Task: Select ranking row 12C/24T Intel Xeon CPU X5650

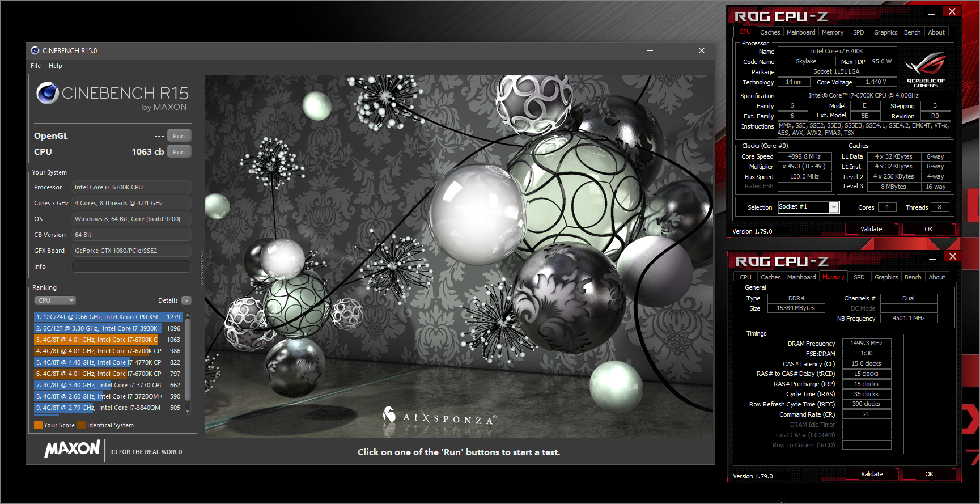Action: click(x=108, y=317)
